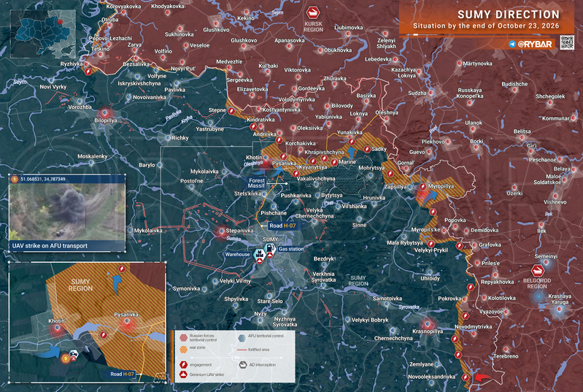
Task: Click the Gas station label
Action: click(x=291, y=249)
